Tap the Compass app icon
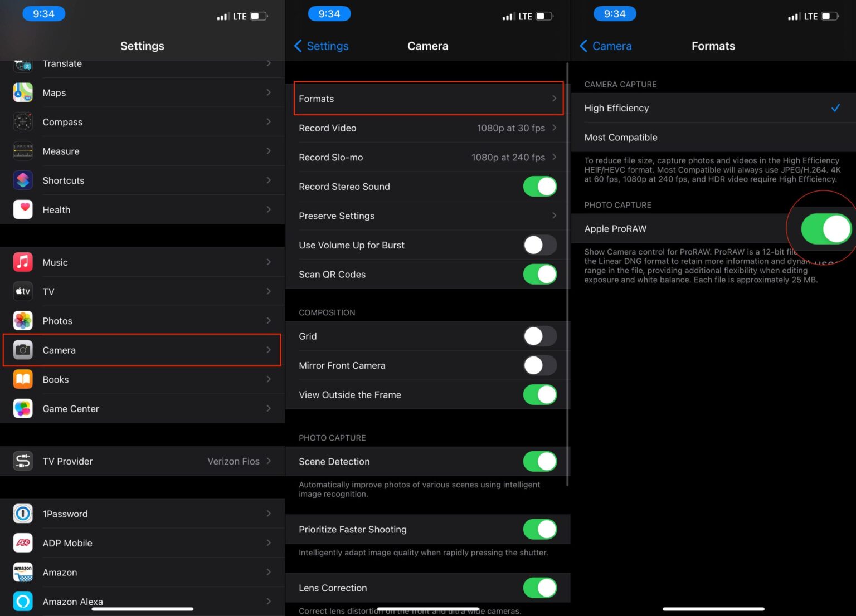This screenshot has height=616, width=856. coord(23,122)
